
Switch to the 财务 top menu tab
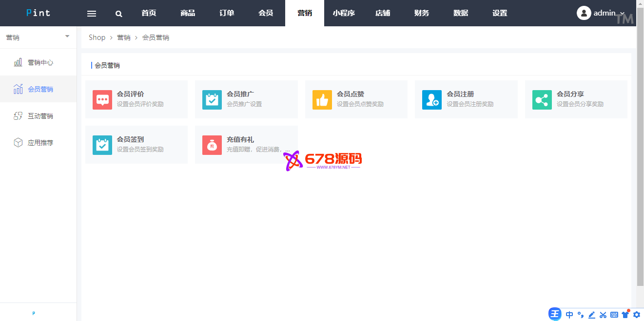pyautogui.click(x=422, y=13)
